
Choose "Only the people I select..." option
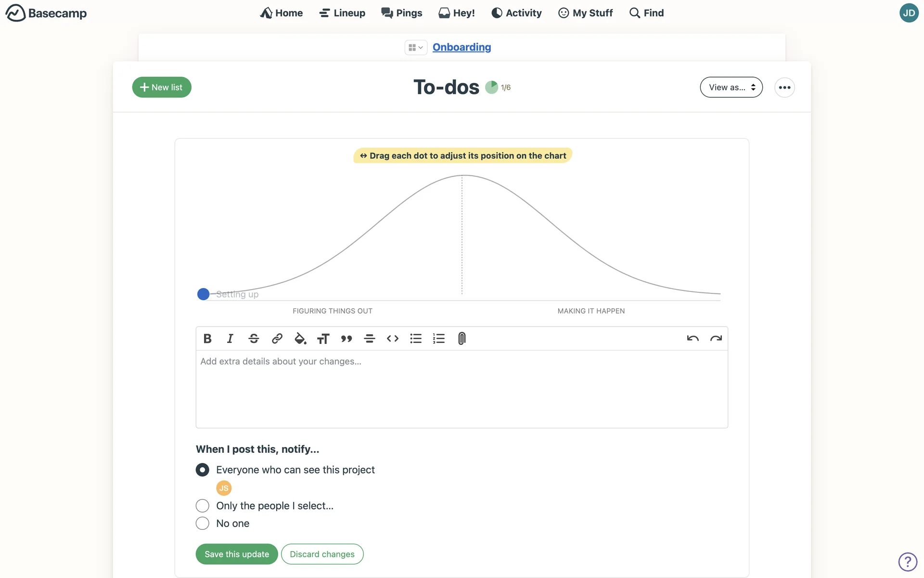pos(203,506)
